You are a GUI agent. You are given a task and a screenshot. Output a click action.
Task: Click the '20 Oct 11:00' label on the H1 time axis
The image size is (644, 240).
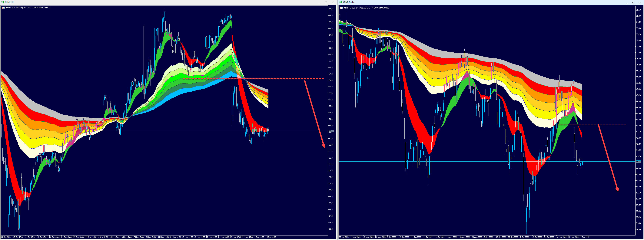tap(55, 237)
